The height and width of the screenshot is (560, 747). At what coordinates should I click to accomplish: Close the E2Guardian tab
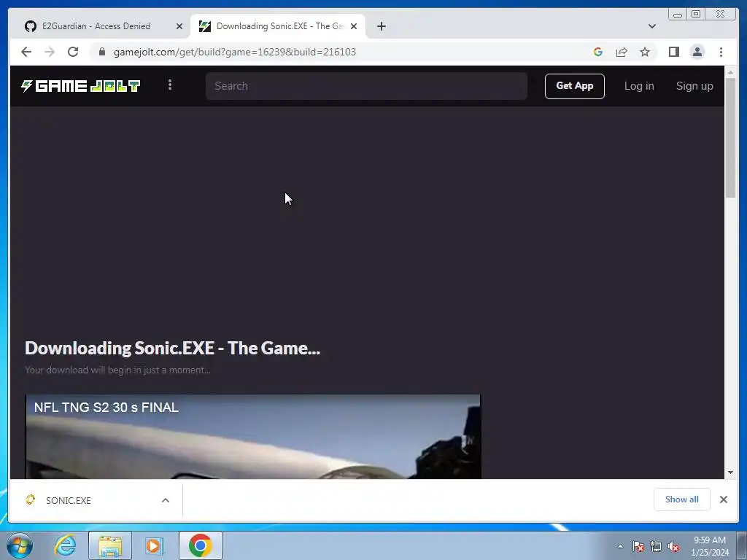[x=179, y=26]
